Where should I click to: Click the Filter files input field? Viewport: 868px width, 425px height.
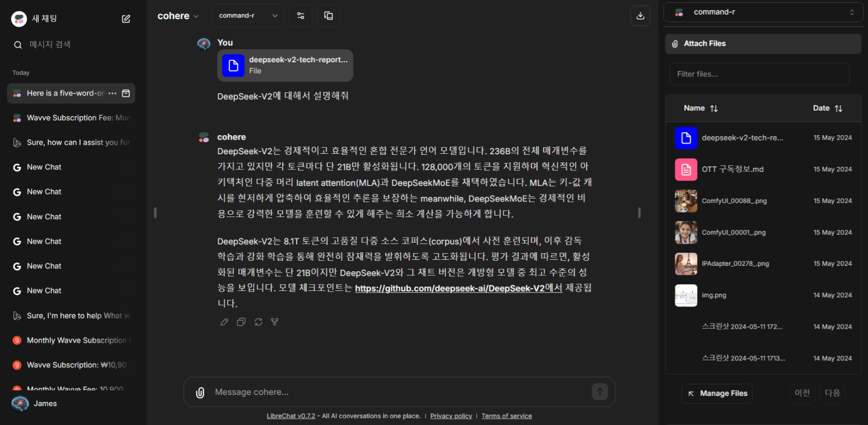tap(760, 74)
